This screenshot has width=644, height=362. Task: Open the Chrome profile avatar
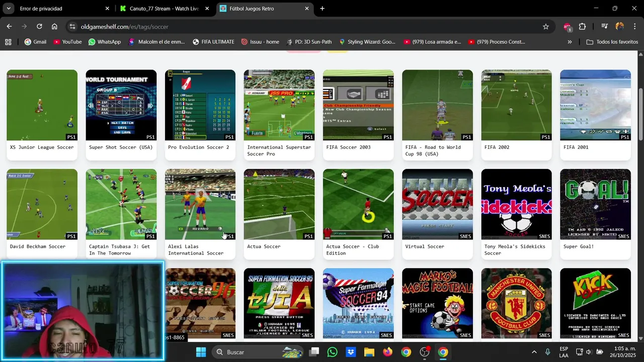tap(619, 27)
